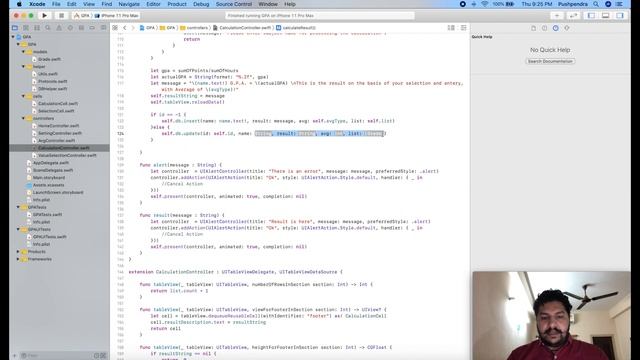This screenshot has height=360, width=640.
Task: Open the File menu
Action: pos(56,4)
